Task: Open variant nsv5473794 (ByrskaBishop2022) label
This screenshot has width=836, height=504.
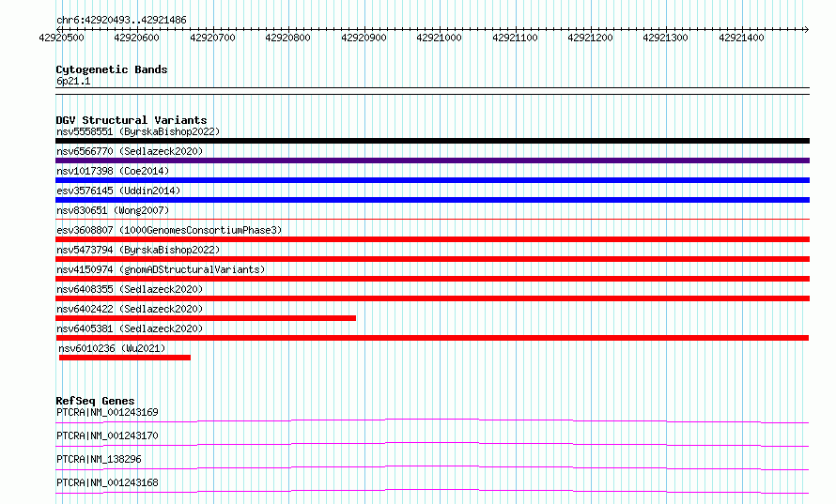Action: pyautogui.click(x=138, y=250)
